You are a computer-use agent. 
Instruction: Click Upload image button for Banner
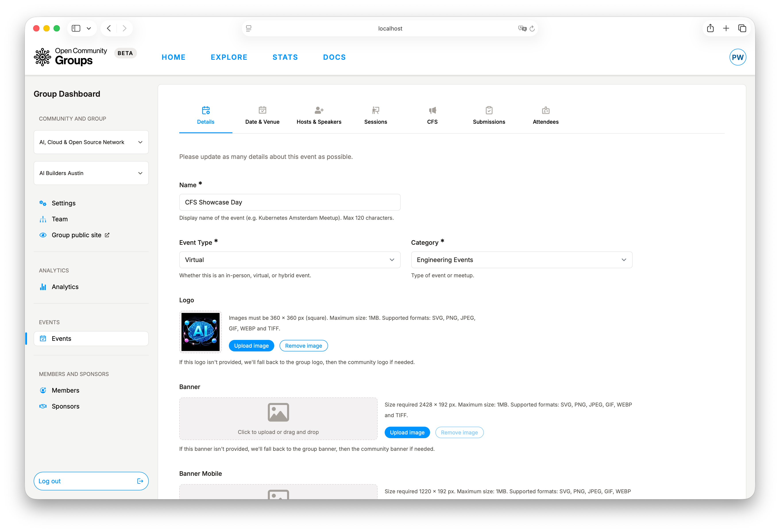click(407, 432)
